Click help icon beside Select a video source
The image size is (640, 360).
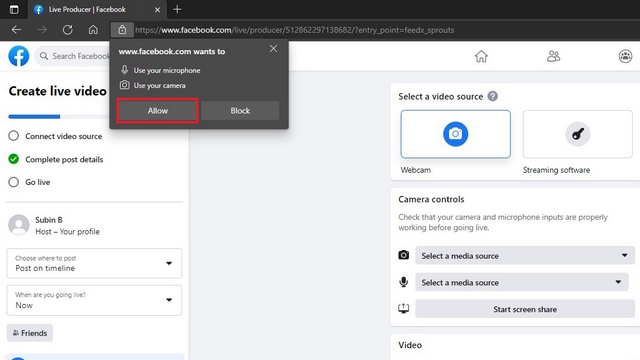(493, 96)
